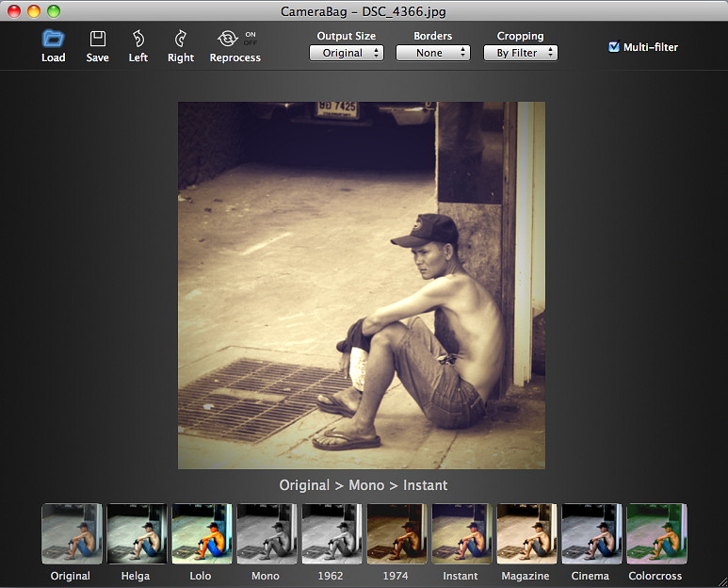Click the Load folder icon

[53, 39]
